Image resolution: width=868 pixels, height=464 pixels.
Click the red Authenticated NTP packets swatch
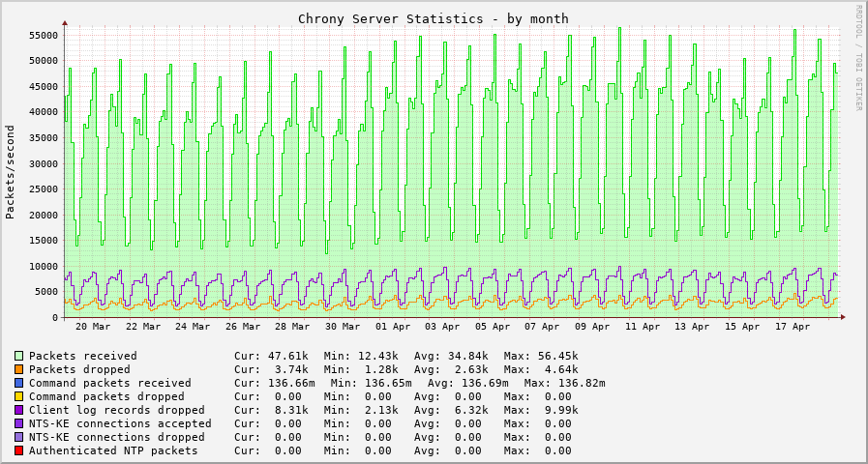[19, 450]
